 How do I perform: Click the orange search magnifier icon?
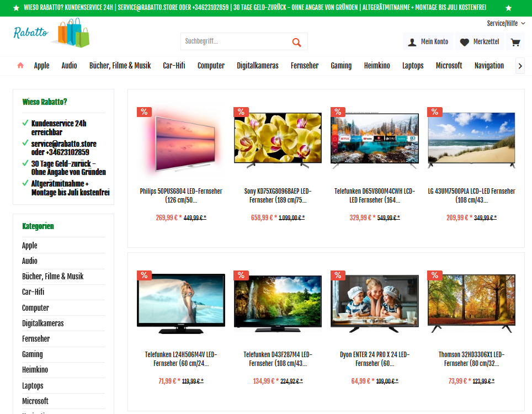[x=296, y=42]
